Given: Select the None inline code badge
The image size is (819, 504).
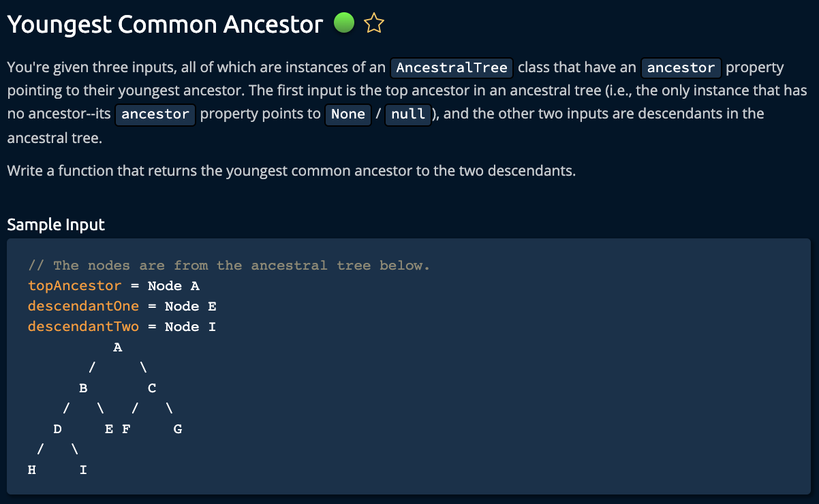Looking at the screenshot, I should point(348,114).
